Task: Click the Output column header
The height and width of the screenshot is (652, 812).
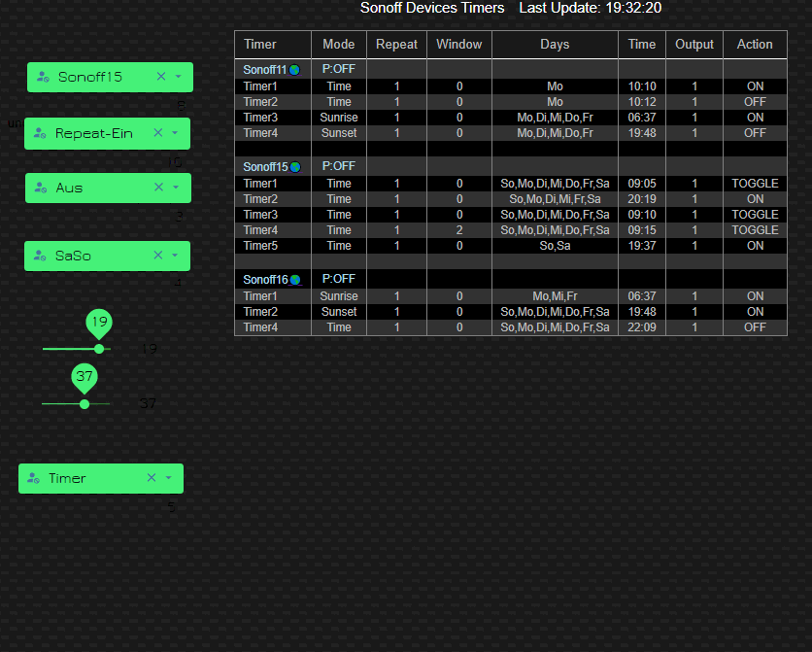Action: [694, 45]
